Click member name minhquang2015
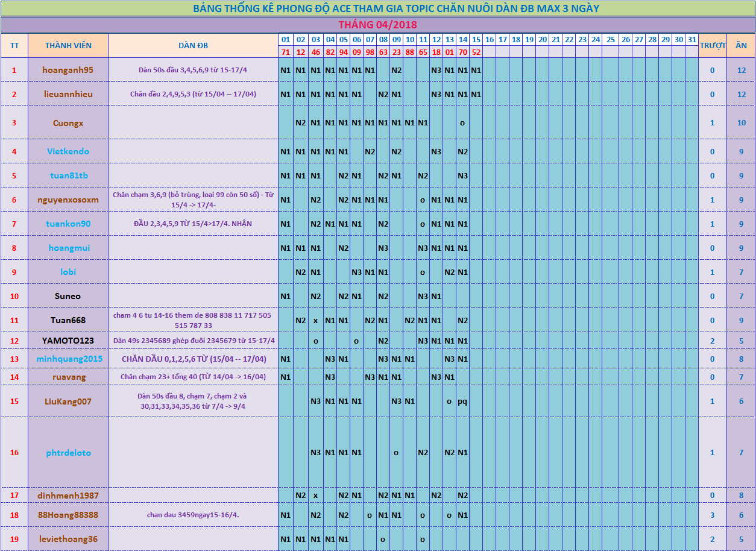 pyautogui.click(x=68, y=359)
